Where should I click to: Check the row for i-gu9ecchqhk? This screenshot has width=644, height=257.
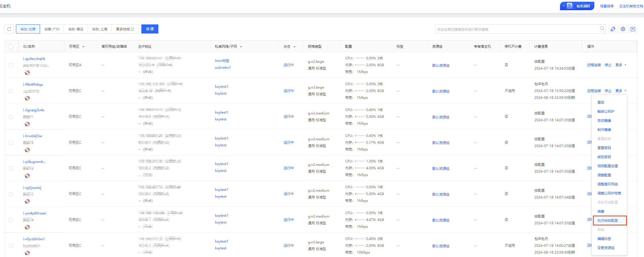click(x=11, y=65)
